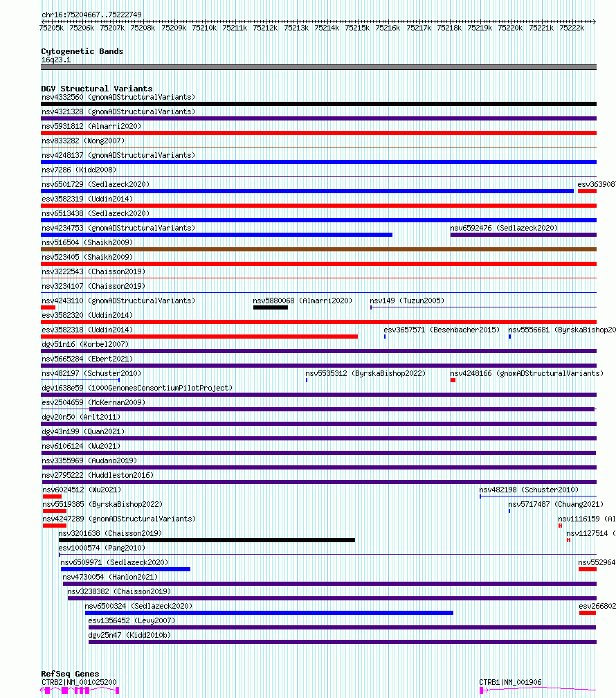Select nsv5880068 (Almarri2020) label

point(302,301)
